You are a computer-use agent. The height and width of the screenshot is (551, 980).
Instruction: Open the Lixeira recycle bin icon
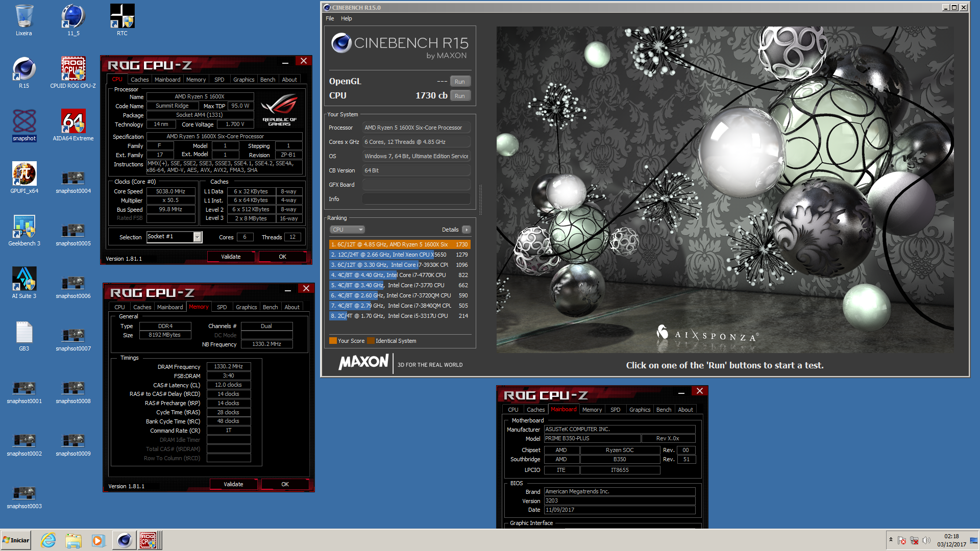24,20
